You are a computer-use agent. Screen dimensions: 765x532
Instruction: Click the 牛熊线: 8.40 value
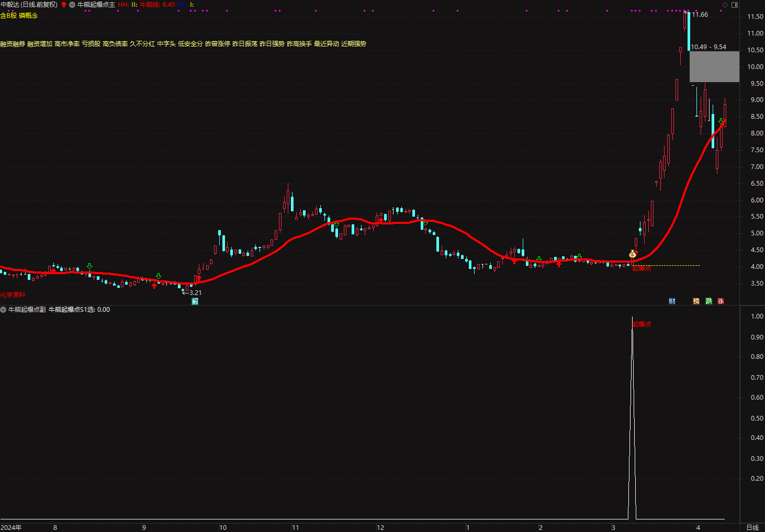(x=157, y=5)
